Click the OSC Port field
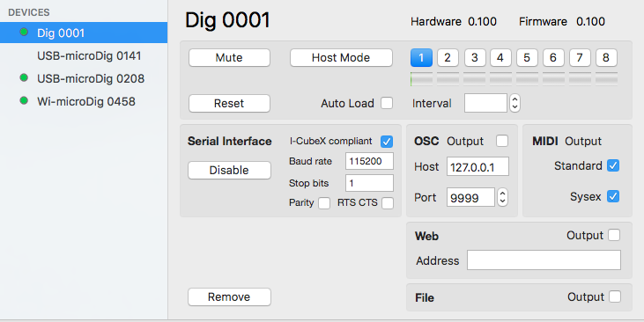The width and height of the screenshot is (644, 322). tap(470, 197)
